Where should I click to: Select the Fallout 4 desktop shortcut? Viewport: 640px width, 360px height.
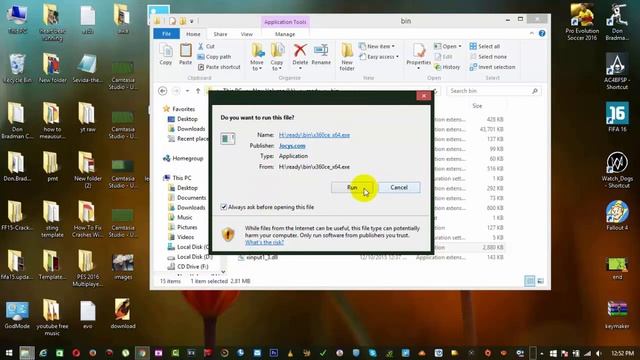point(617,216)
